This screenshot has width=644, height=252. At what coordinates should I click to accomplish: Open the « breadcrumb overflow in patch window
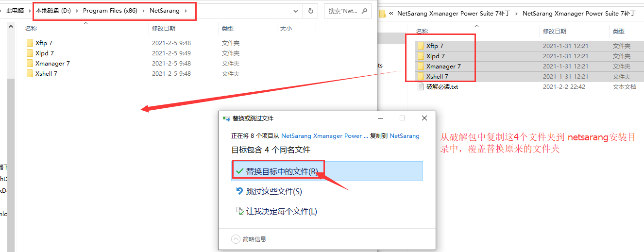click(x=391, y=14)
